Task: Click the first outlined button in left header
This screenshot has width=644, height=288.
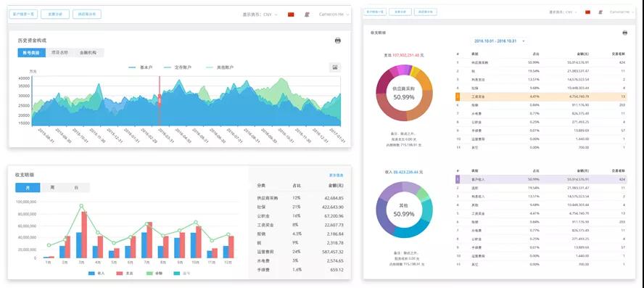Action: coord(23,14)
